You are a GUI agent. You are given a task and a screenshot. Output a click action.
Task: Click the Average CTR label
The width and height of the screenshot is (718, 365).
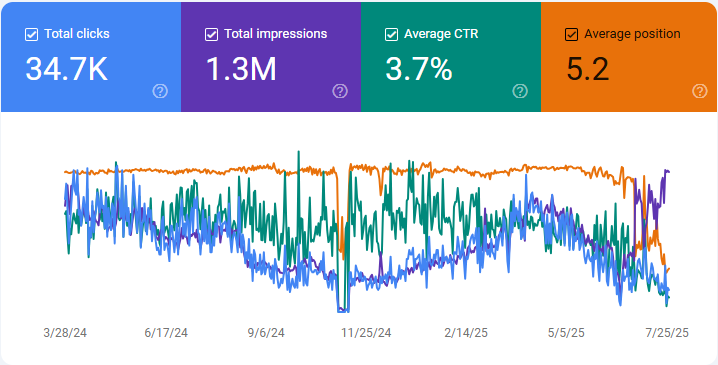[x=441, y=34]
